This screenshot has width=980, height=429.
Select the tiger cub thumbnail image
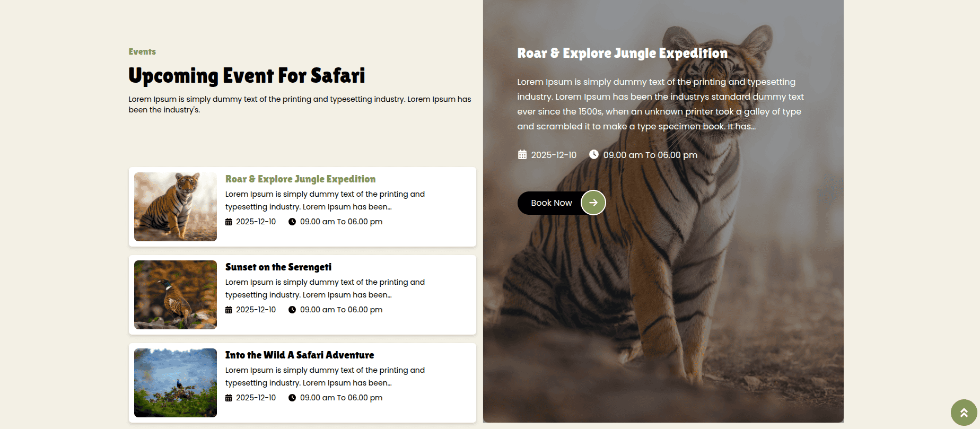[176, 207]
